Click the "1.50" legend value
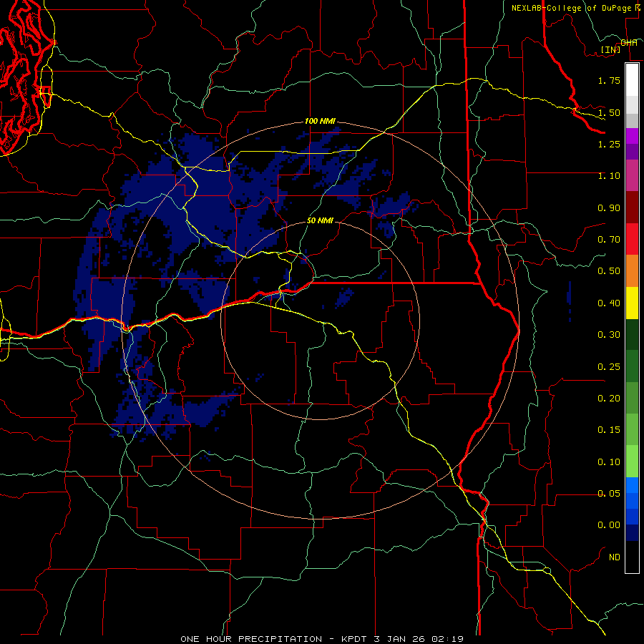This screenshot has height=644, width=644. coord(609,112)
